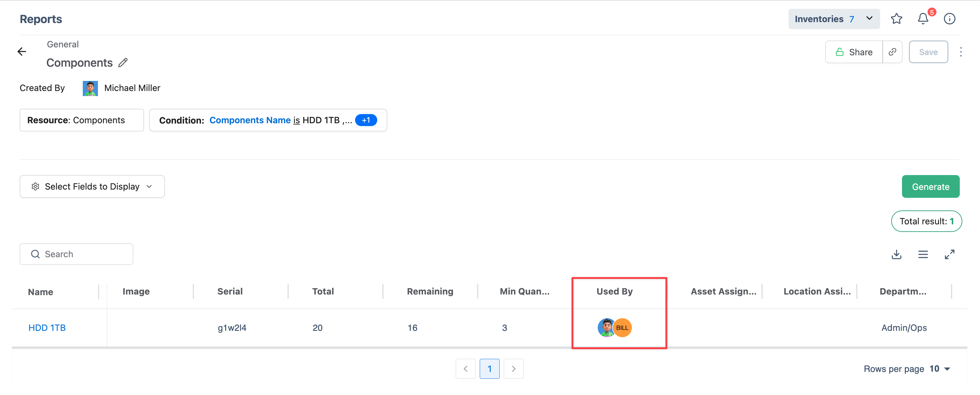Click the Generate button
The height and width of the screenshot is (395, 980).
pyautogui.click(x=930, y=186)
